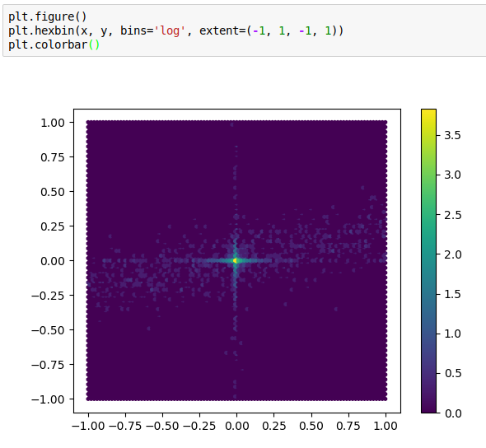486x448 pixels.
Task: Click the 'log' string in the hexbin call
Action: [170, 30]
